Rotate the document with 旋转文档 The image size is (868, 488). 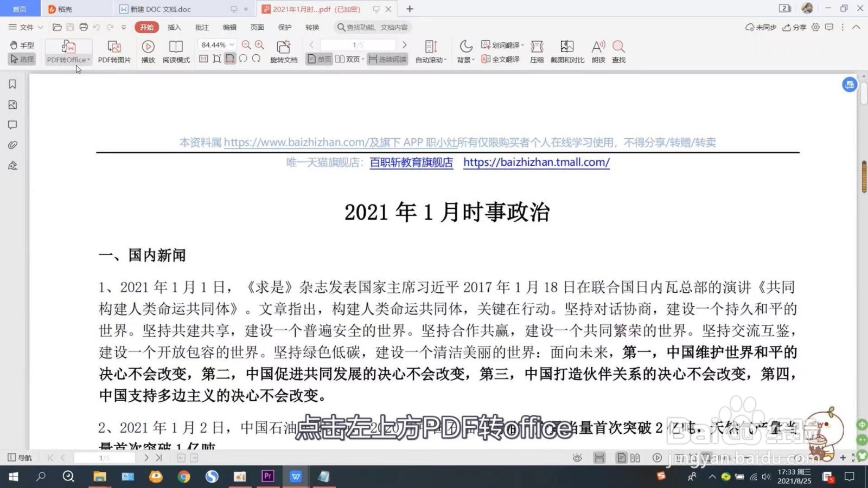284,52
